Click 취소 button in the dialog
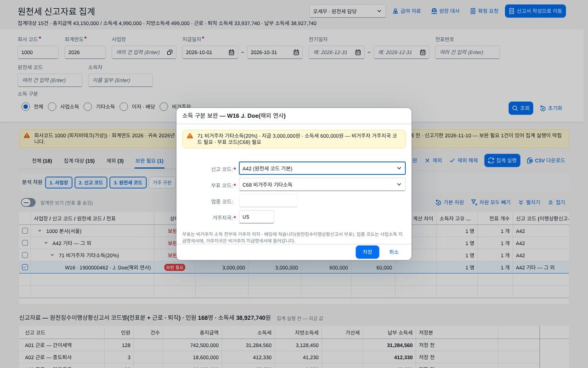Screen dimensions: 588x368 tap(394, 252)
